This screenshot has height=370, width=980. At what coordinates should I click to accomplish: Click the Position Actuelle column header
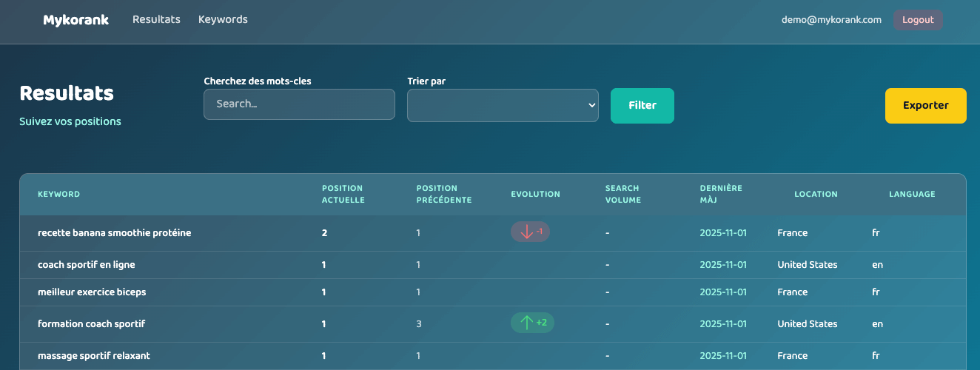point(343,194)
